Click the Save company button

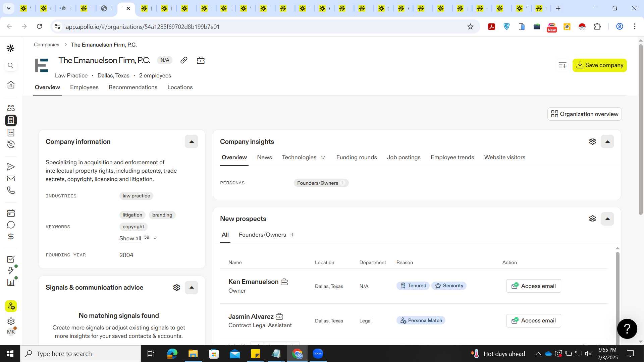[x=599, y=65]
